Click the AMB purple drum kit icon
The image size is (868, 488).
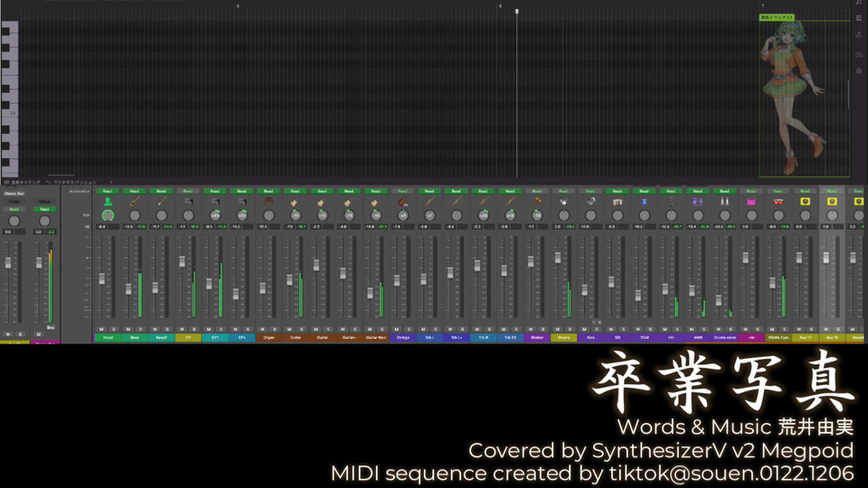pyautogui.click(x=697, y=202)
